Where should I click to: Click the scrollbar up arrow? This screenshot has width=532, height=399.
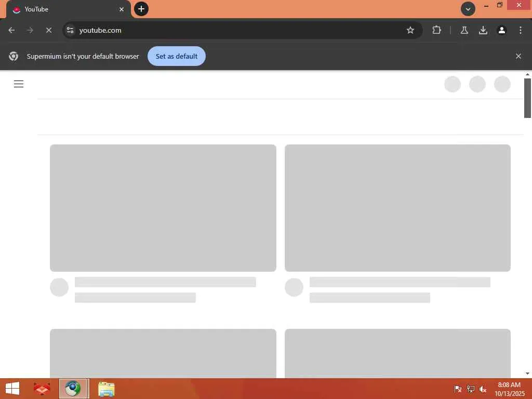coord(527,74)
